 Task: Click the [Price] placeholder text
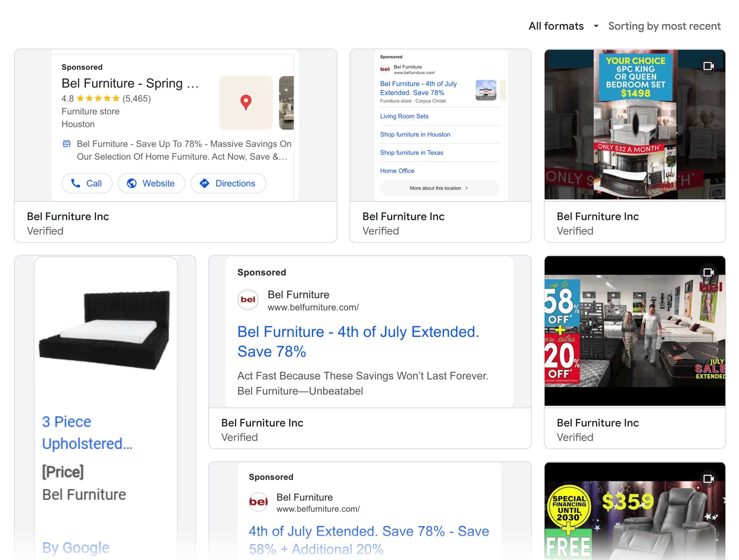pos(63,472)
